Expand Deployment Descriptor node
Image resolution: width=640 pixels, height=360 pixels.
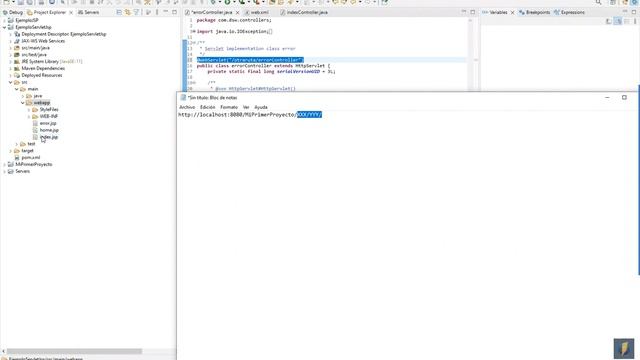pyautogui.click(x=11, y=34)
